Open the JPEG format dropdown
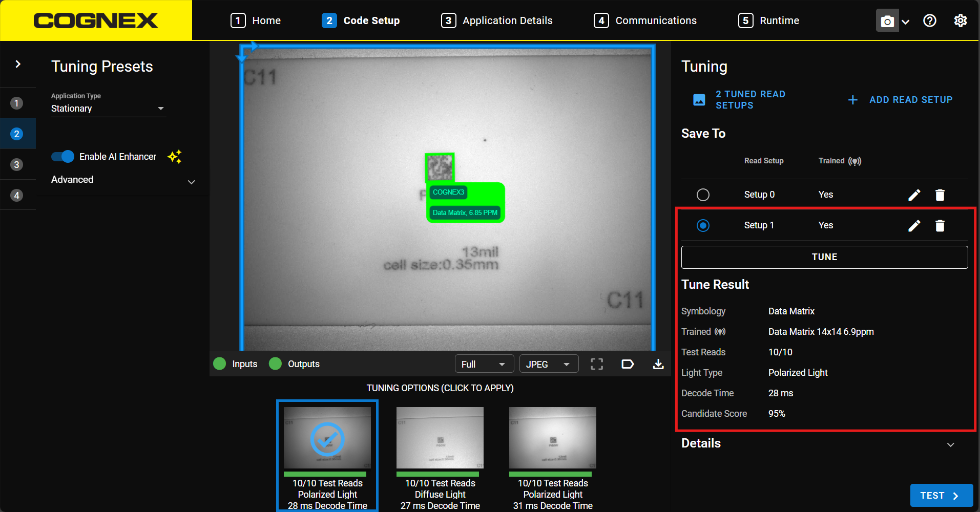The image size is (980, 512). pos(548,364)
